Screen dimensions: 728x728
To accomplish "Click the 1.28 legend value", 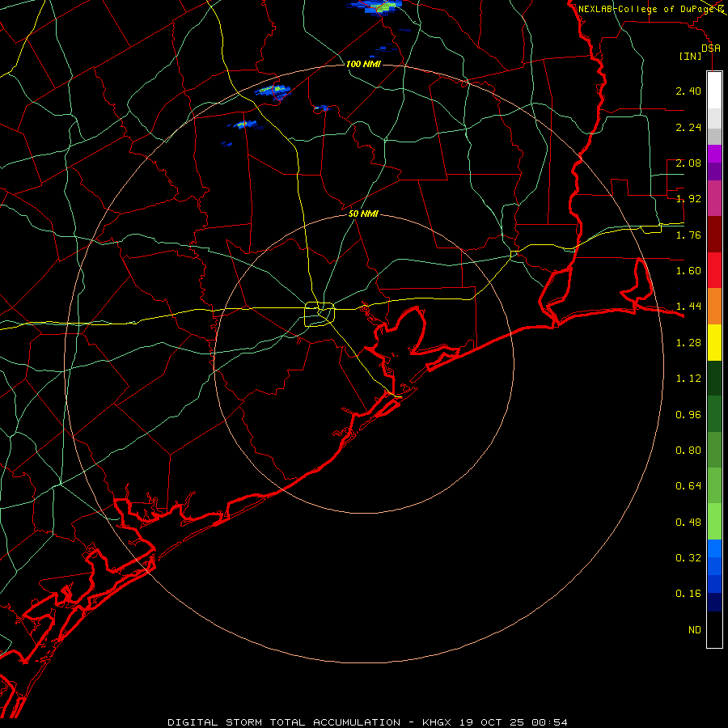I will pyautogui.click(x=688, y=343).
